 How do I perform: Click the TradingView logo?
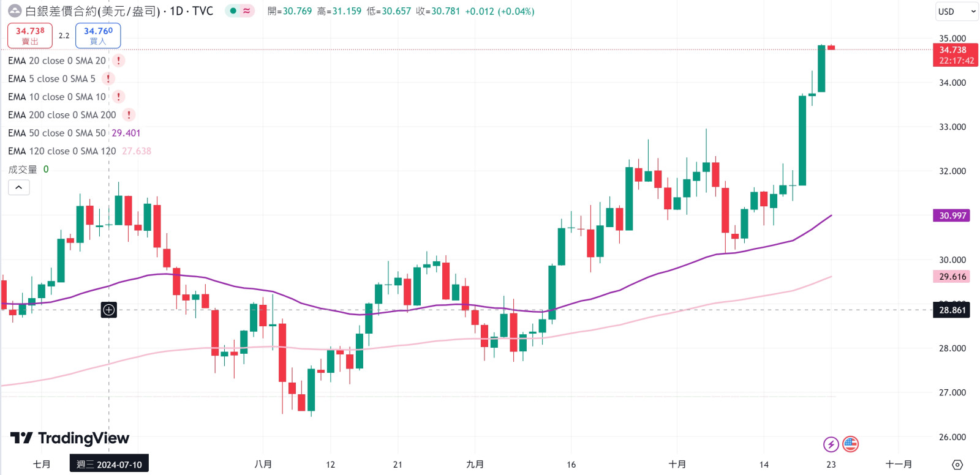pos(70,438)
